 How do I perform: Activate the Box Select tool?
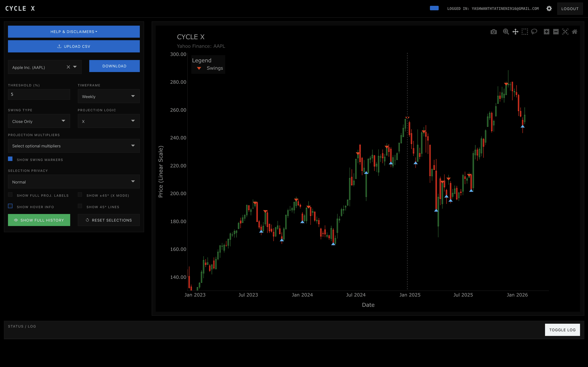coord(525,32)
